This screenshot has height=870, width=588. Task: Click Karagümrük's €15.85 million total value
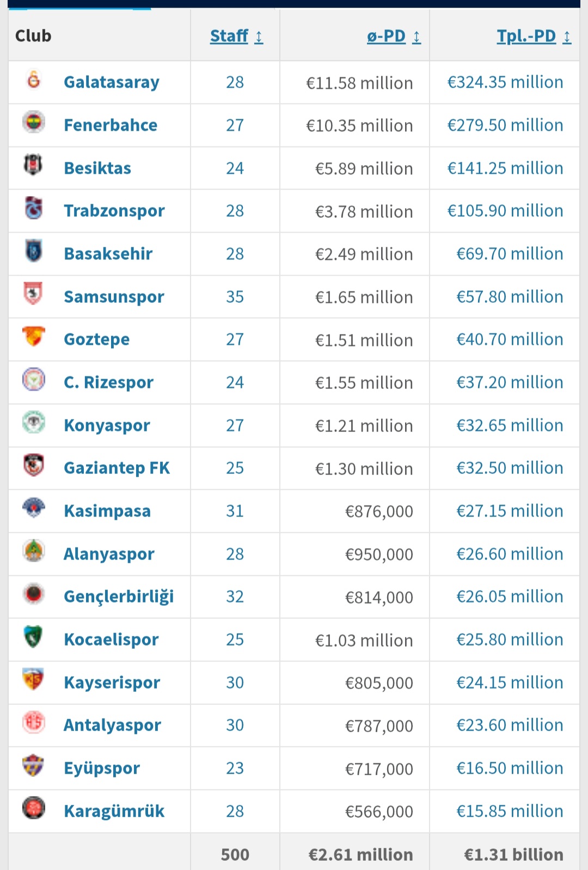[x=509, y=811]
